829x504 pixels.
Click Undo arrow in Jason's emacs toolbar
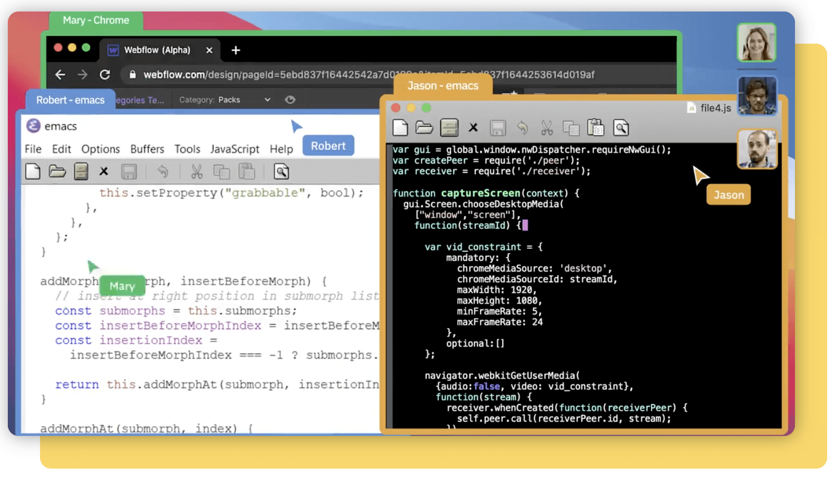click(x=522, y=128)
